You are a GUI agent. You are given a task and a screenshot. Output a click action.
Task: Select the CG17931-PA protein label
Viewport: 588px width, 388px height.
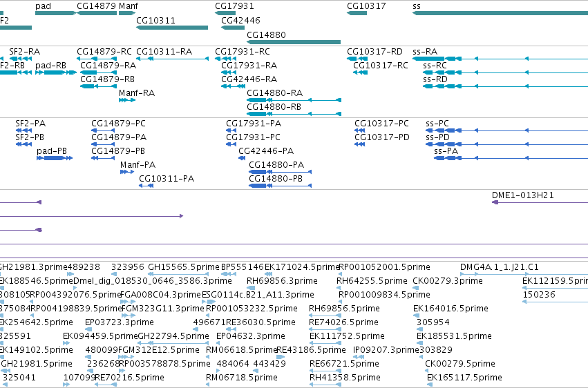click(254, 124)
